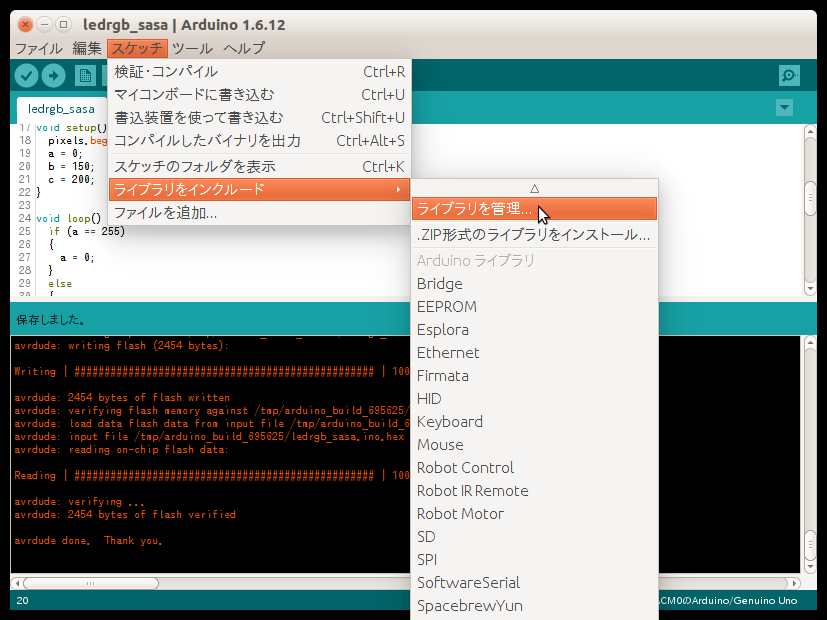This screenshot has width=827, height=620.
Task: Open the ファイル menu
Action: click(39, 49)
